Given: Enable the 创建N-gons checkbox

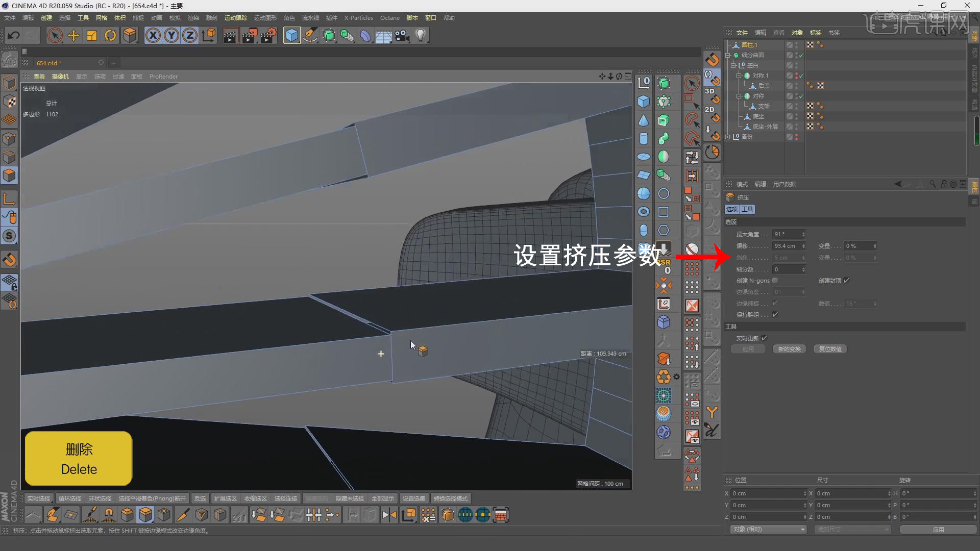Looking at the screenshot, I should [775, 280].
